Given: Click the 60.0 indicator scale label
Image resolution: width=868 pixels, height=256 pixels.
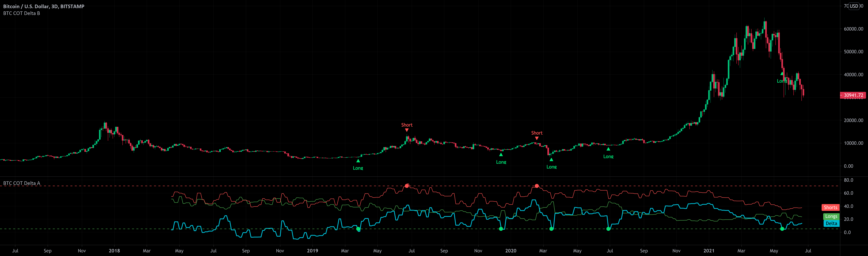Looking at the screenshot, I should pyautogui.click(x=848, y=193).
